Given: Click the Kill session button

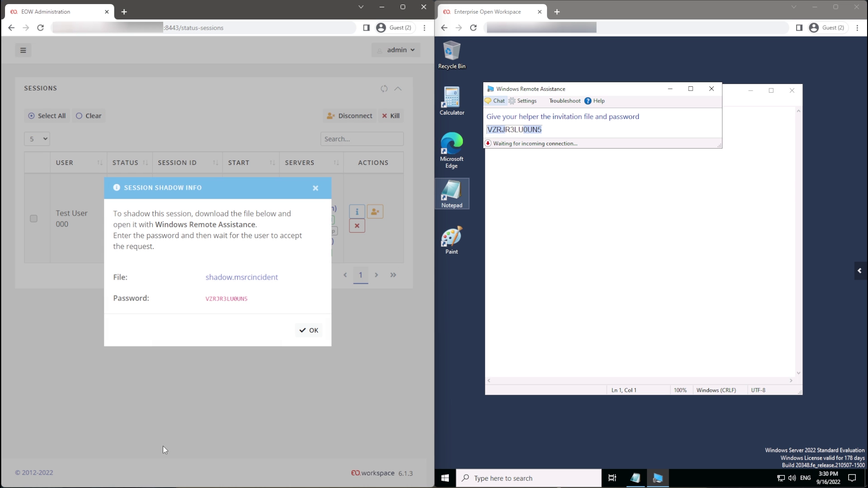Looking at the screenshot, I should [x=391, y=116].
